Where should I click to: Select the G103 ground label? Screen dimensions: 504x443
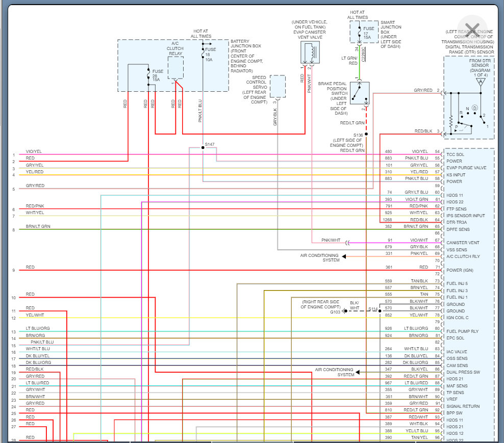point(335,312)
